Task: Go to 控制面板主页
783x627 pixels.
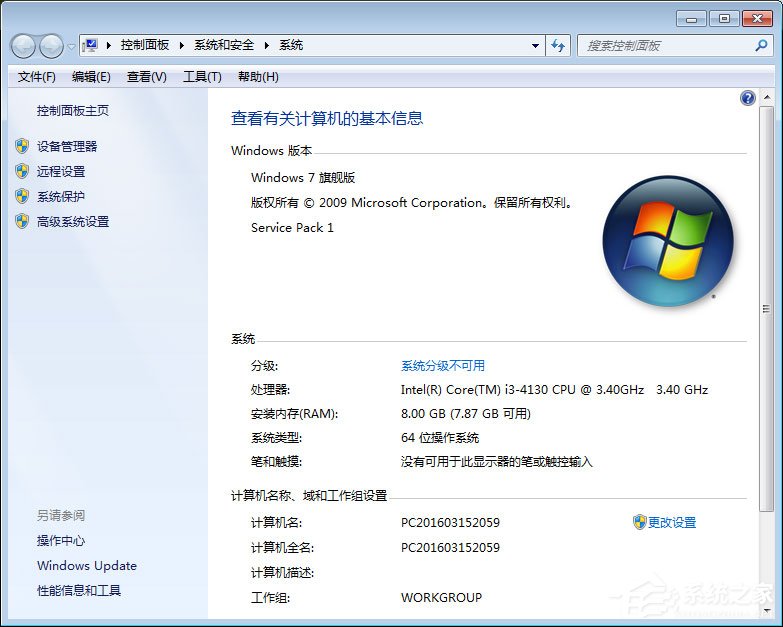Action: (x=73, y=111)
